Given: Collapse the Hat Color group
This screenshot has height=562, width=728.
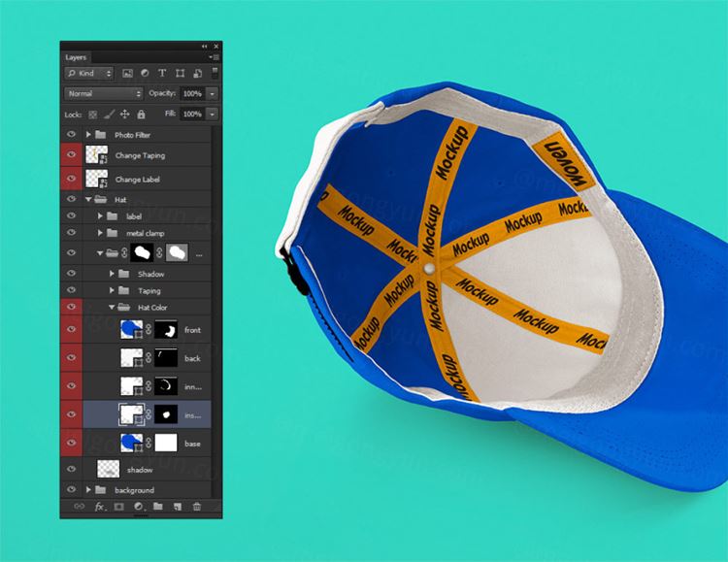Looking at the screenshot, I should tap(112, 307).
